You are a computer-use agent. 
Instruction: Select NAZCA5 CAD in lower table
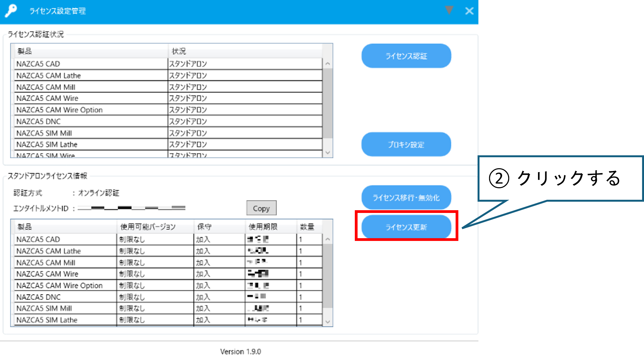(168, 239)
